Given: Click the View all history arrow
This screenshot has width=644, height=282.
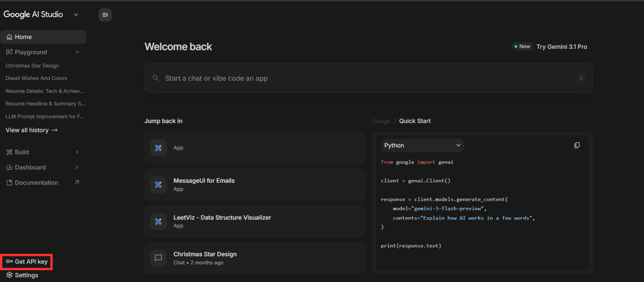Looking at the screenshot, I should pyautogui.click(x=54, y=130).
